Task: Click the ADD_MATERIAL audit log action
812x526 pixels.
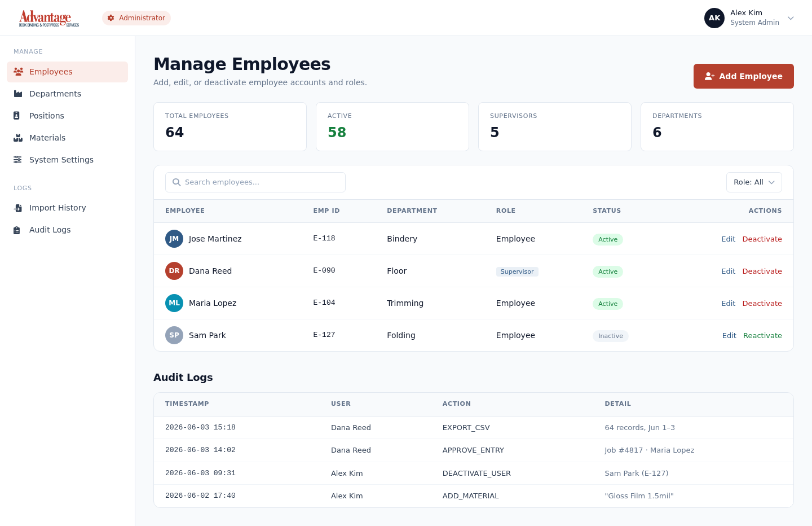Action: [x=471, y=496]
